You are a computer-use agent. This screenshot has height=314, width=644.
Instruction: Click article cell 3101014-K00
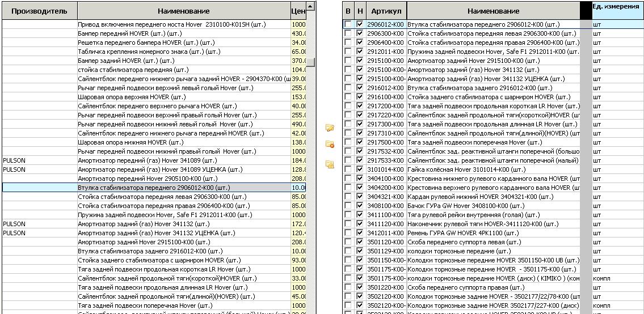point(386,169)
